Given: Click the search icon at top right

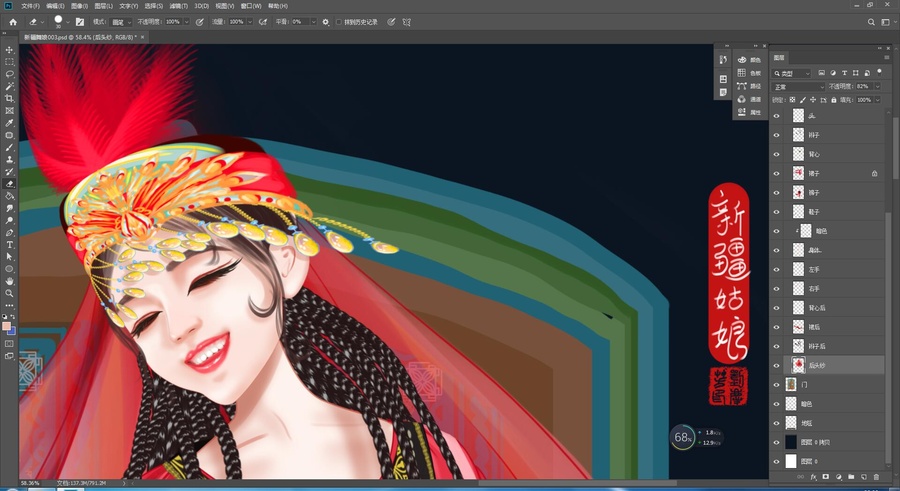Looking at the screenshot, I should (871, 22).
